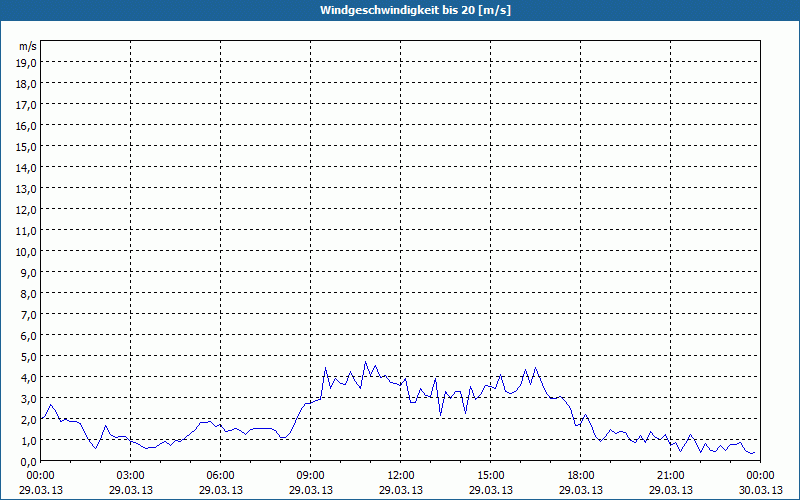Select the y-axis value '1,0'
Screen dimensions: 800x500
pos(29,441)
